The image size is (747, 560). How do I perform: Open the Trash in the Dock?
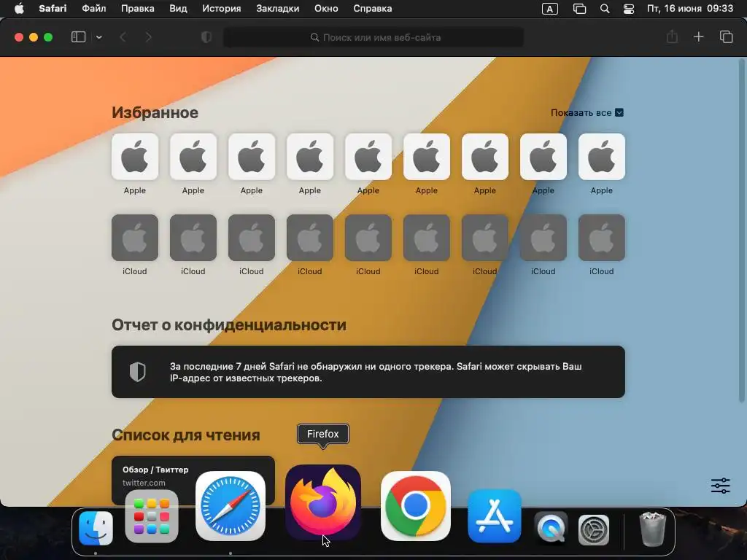[652, 529]
